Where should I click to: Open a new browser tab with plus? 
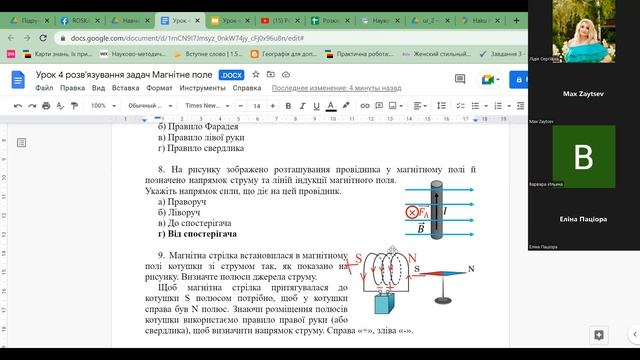coord(516,20)
